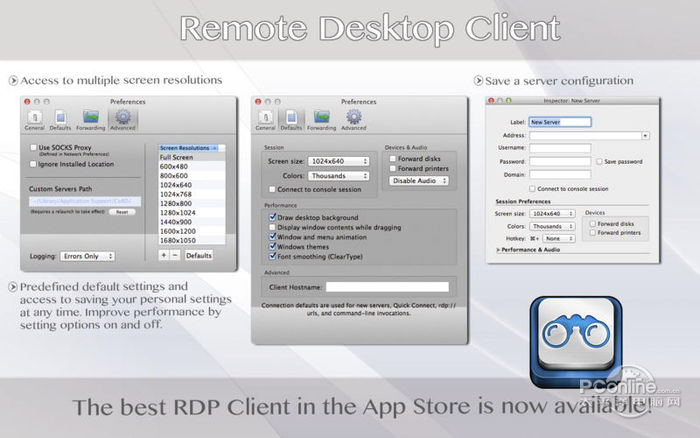The height and width of the screenshot is (438, 700).
Task: Open Forwarding icon in Session defaults window
Action: pyautogui.click(x=321, y=118)
